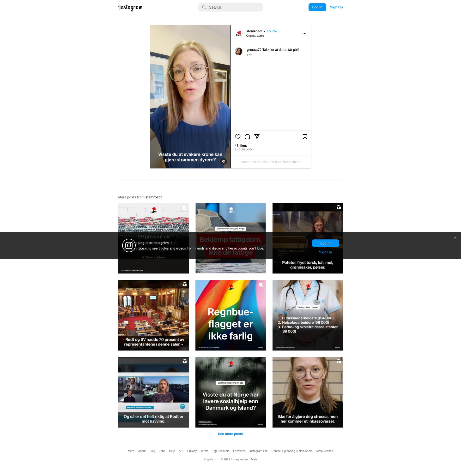This screenshot has width=461, height=476.
Task: Open stemroedt username link in post header
Action: [254, 31]
